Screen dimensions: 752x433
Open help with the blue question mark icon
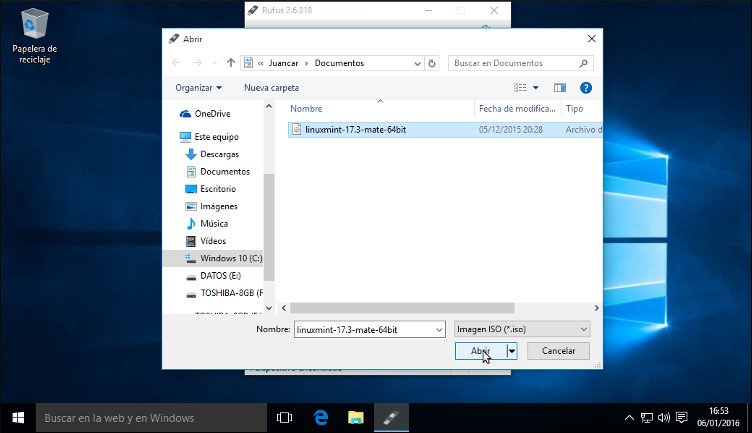(x=586, y=88)
